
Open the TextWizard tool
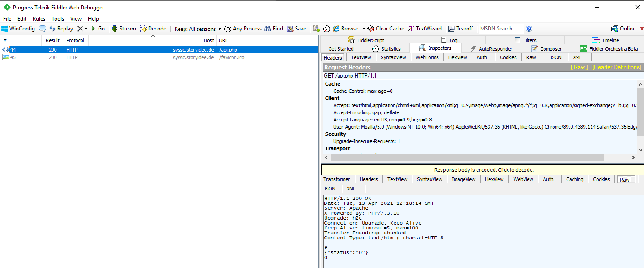click(x=424, y=29)
